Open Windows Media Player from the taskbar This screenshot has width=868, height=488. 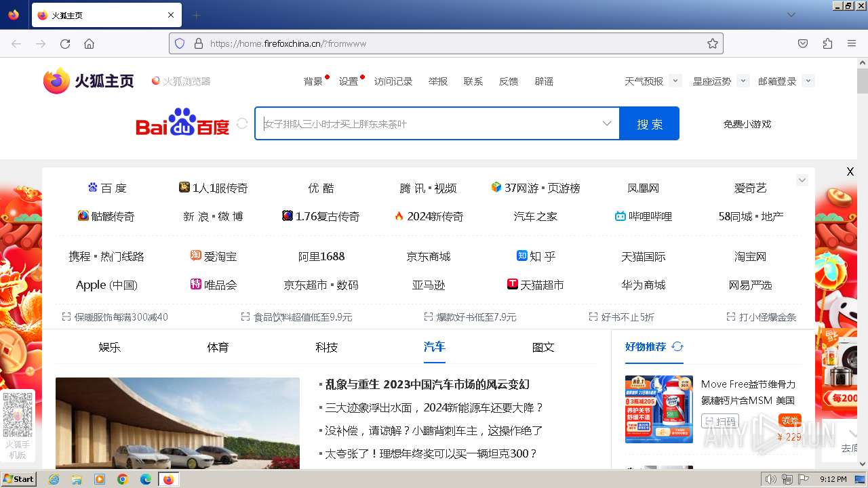(100, 479)
